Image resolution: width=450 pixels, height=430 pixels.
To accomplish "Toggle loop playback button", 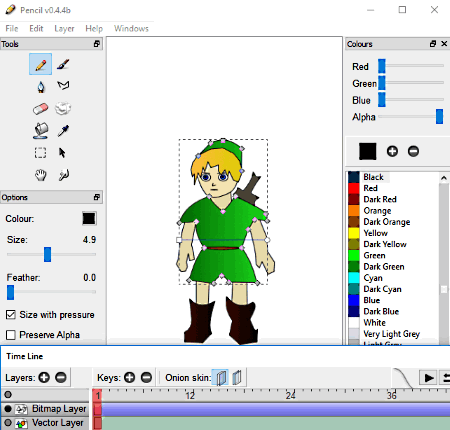I will tap(445, 378).
